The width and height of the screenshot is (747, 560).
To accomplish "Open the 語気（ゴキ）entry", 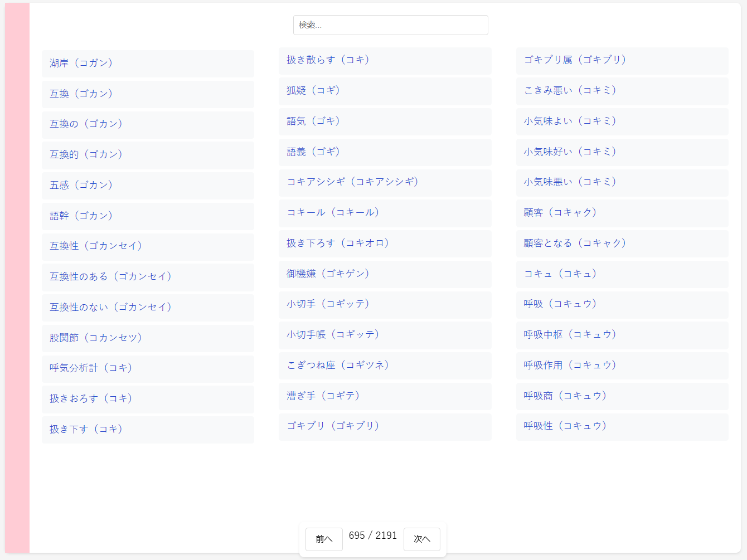I will 385,121.
